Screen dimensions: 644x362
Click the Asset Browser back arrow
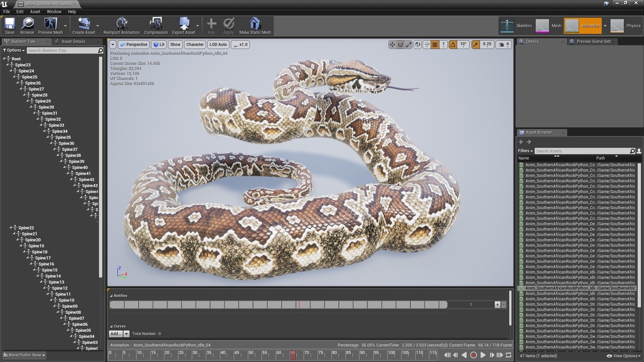click(521, 142)
